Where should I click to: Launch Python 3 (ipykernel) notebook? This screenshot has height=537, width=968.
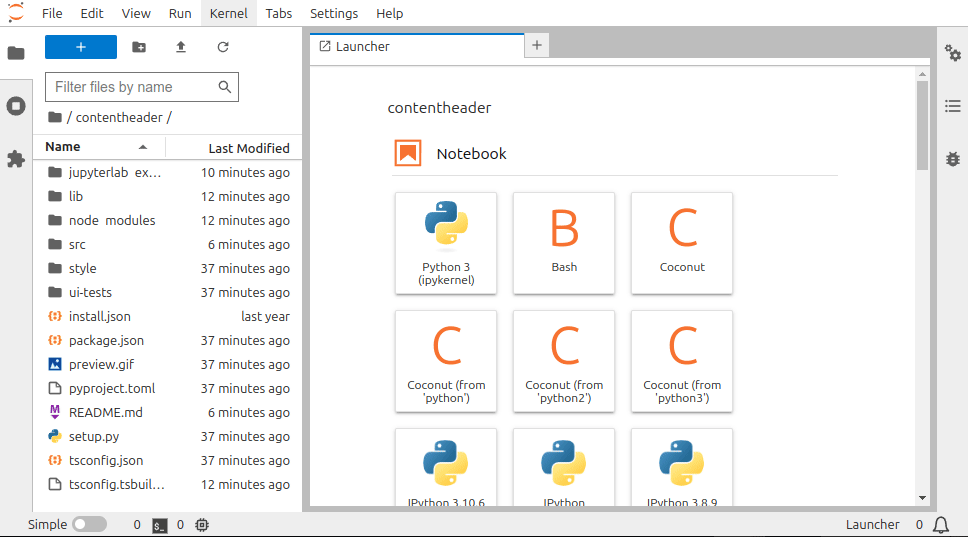pyautogui.click(x=446, y=243)
